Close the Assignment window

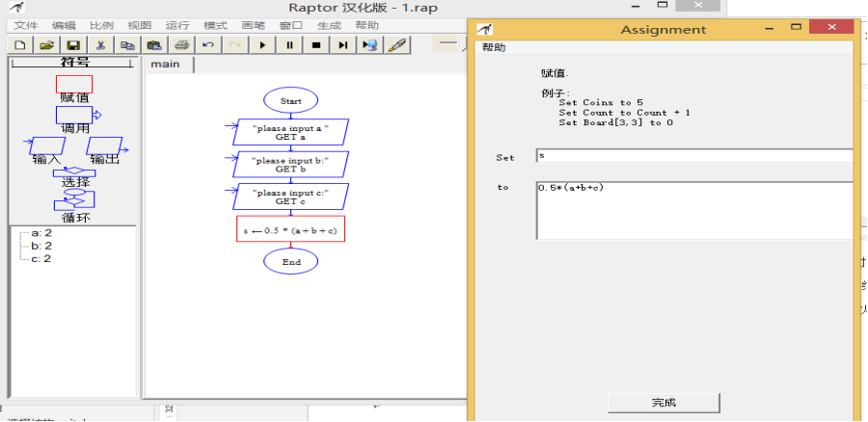click(831, 27)
